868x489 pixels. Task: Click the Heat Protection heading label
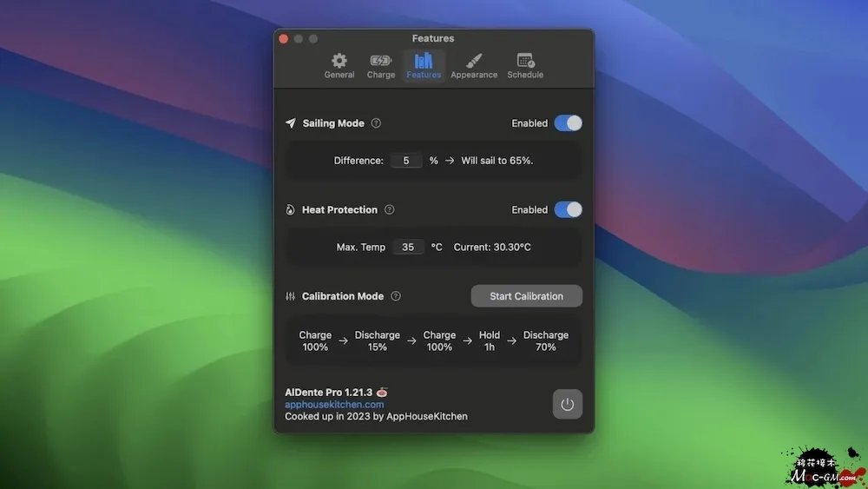coord(339,209)
